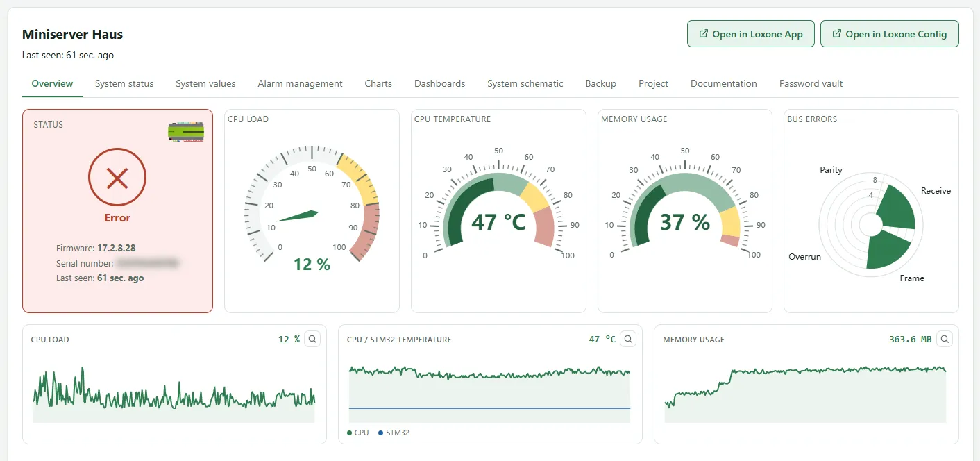Zoom into the CPU Load chart via magnifier
The width and height of the screenshot is (980, 461).
point(312,339)
